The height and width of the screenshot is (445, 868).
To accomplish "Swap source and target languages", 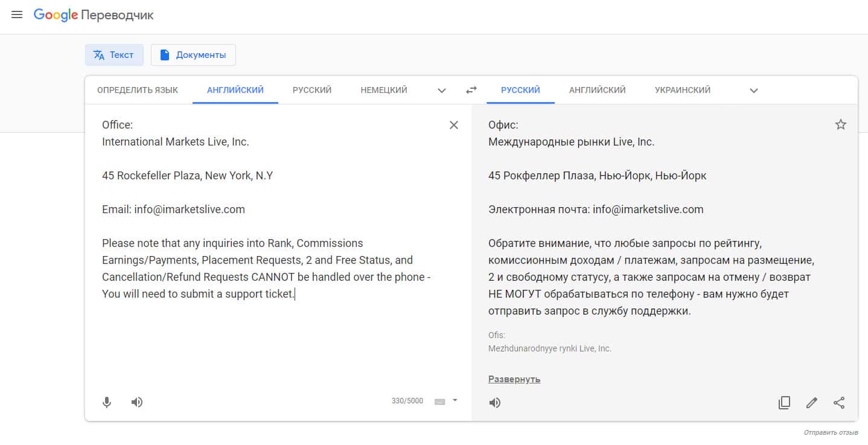I will point(471,90).
